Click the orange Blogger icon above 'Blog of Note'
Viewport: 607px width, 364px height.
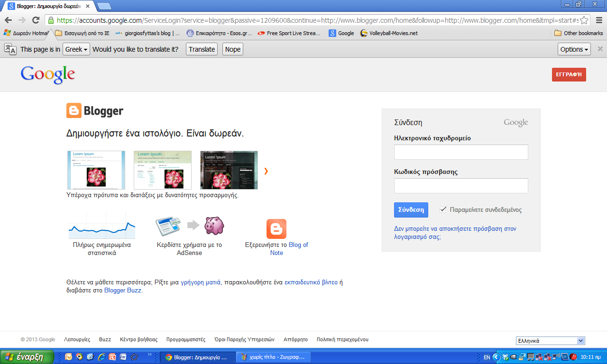276,229
